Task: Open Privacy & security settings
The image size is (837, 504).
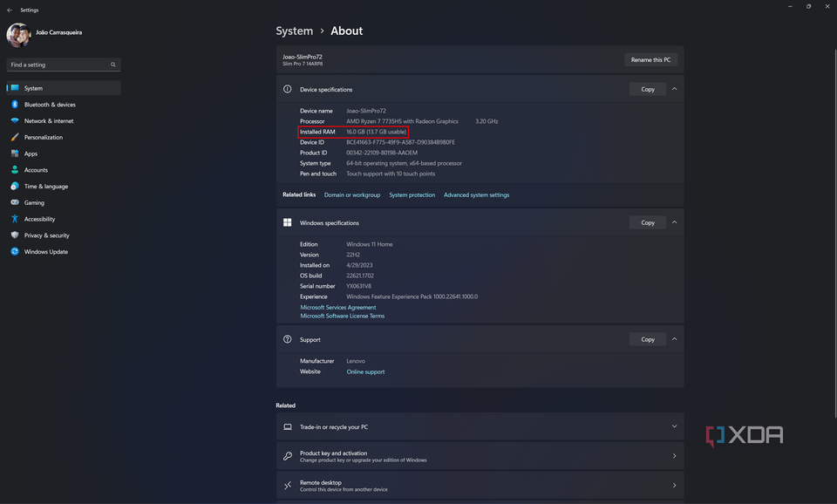Action: pos(64,235)
